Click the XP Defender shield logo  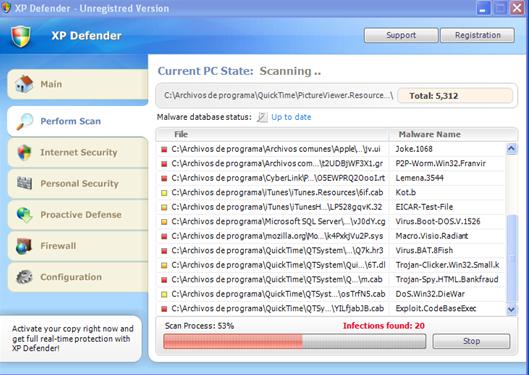21,36
